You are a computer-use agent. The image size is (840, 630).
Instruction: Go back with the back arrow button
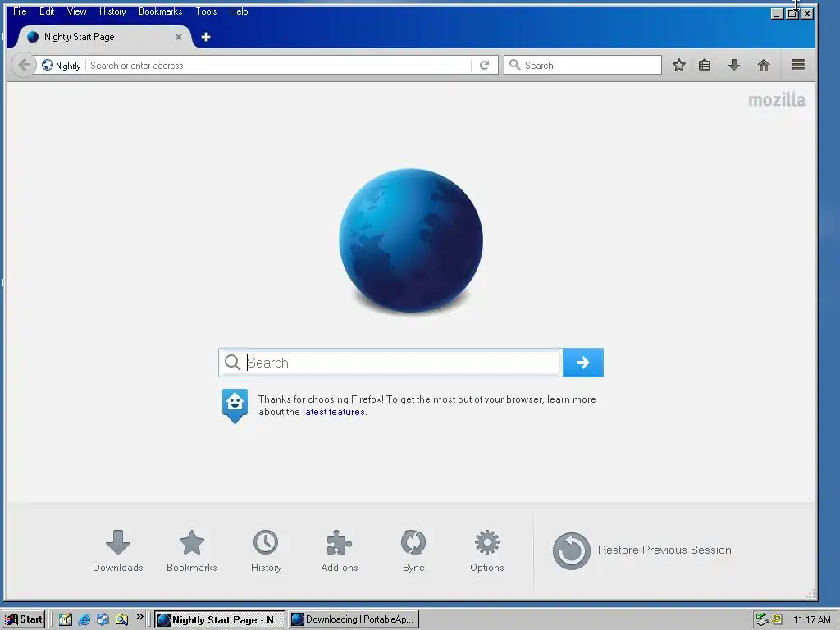coord(24,66)
